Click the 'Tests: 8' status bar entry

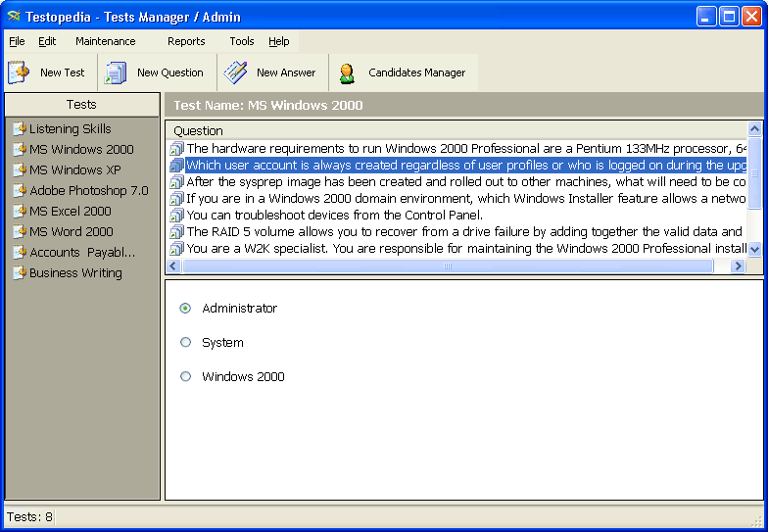(29, 517)
